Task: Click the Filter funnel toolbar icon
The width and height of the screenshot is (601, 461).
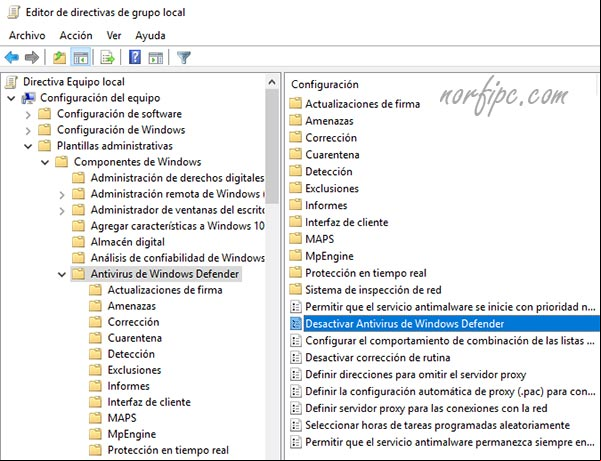Action: pyautogui.click(x=184, y=57)
